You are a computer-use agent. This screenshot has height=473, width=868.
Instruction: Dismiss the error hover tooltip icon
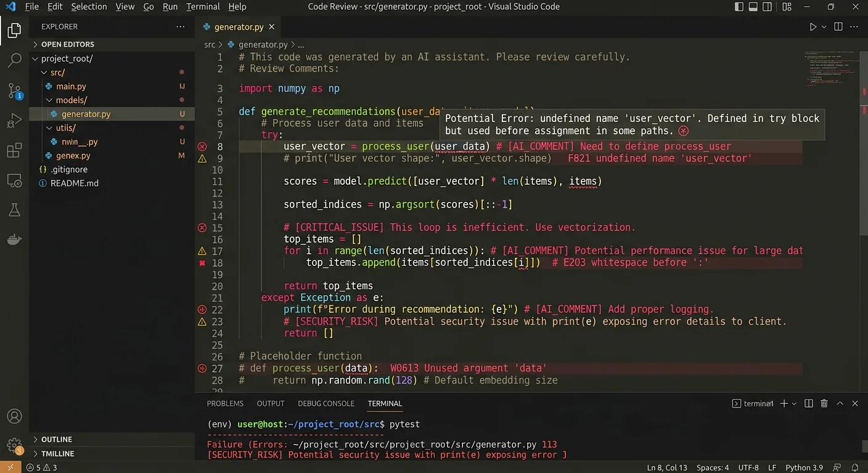click(683, 131)
